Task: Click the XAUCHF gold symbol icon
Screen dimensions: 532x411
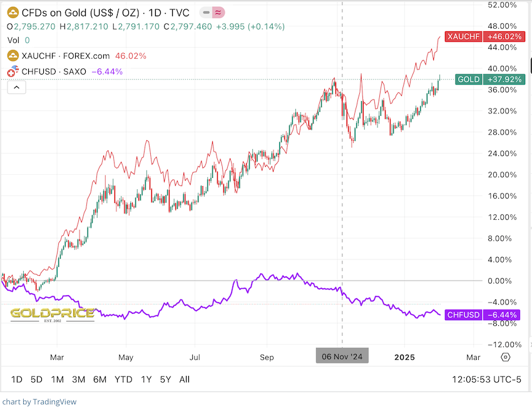Action: pos(13,56)
